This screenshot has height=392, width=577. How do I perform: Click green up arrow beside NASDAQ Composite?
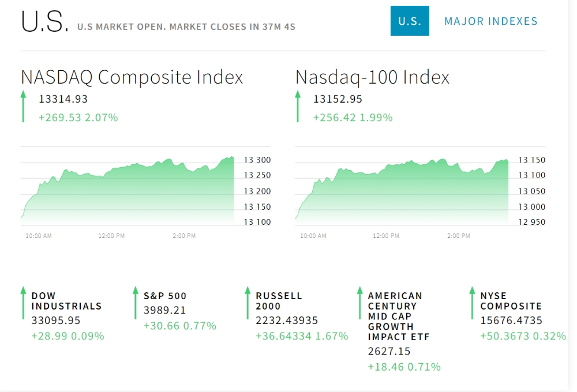[23, 106]
